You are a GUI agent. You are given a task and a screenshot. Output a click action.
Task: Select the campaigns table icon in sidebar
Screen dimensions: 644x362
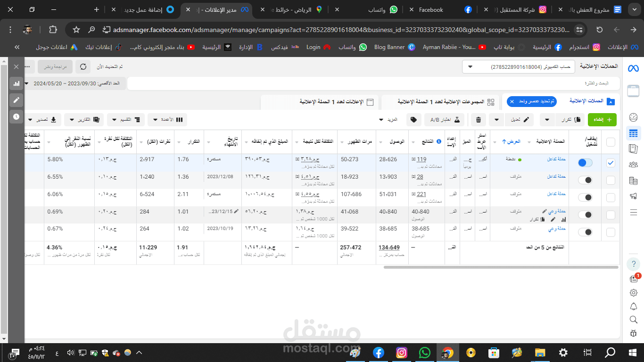click(633, 133)
